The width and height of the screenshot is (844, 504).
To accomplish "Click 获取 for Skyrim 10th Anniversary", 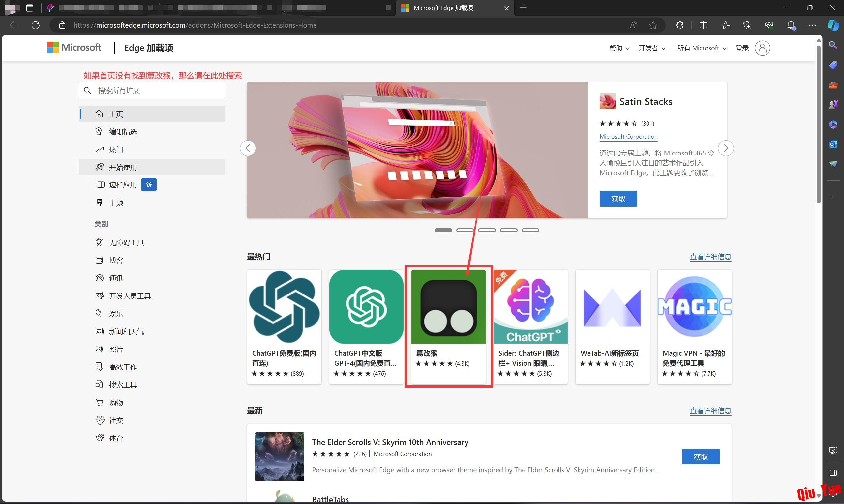I will pos(701,457).
